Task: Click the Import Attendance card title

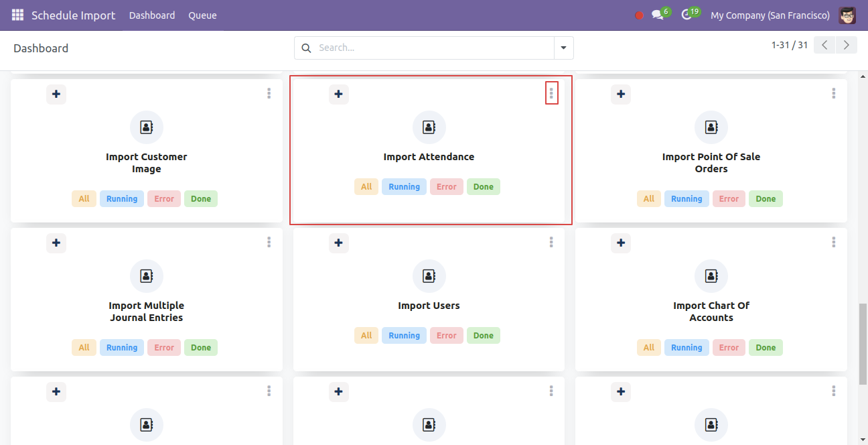Action: click(x=429, y=157)
